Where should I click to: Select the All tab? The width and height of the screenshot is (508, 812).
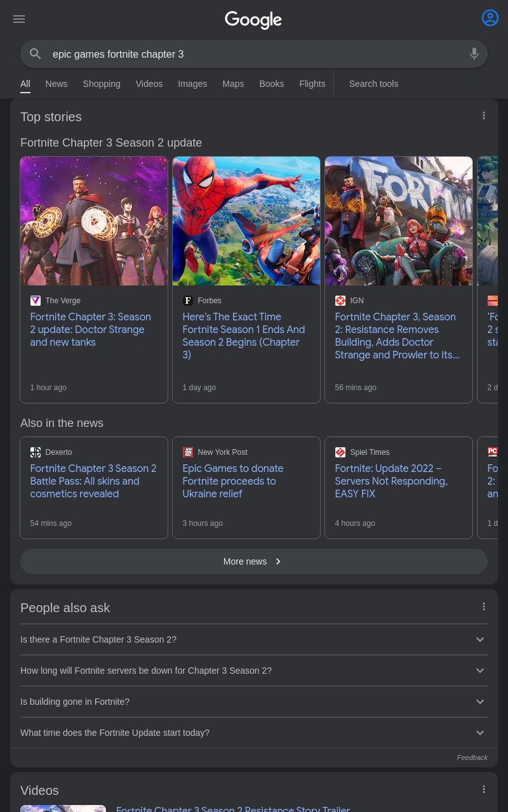click(25, 84)
